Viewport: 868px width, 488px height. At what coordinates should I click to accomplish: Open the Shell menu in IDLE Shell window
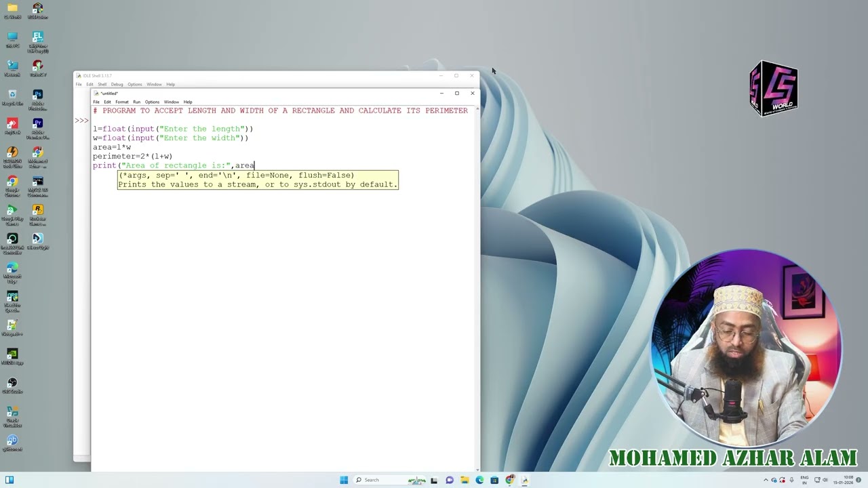click(102, 84)
